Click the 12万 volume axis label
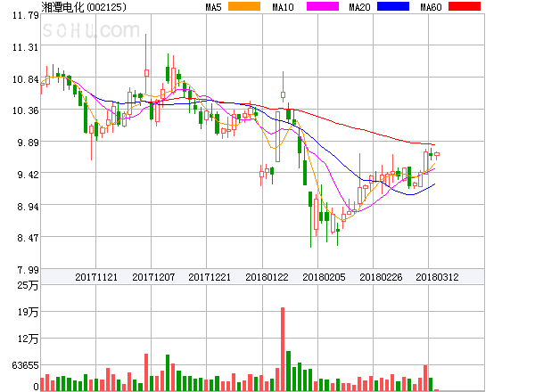 (28, 339)
